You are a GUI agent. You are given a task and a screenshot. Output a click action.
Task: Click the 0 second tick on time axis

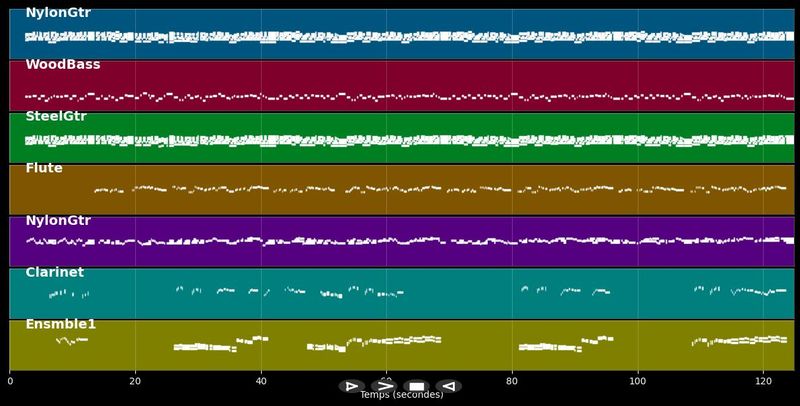[10, 380]
